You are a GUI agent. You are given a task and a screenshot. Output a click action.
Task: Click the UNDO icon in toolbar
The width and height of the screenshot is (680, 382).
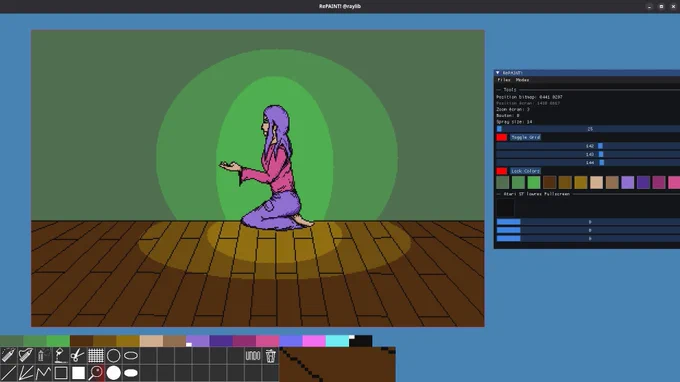pyautogui.click(x=253, y=356)
